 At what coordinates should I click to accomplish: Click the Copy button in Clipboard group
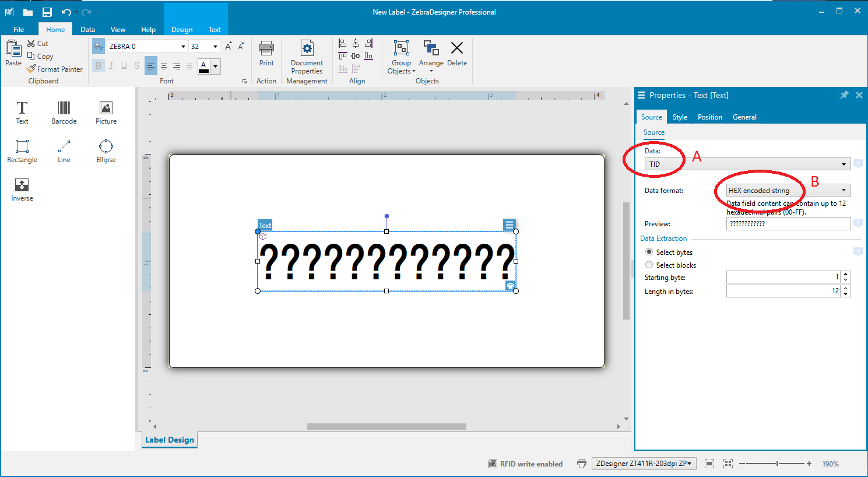pos(40,57)
